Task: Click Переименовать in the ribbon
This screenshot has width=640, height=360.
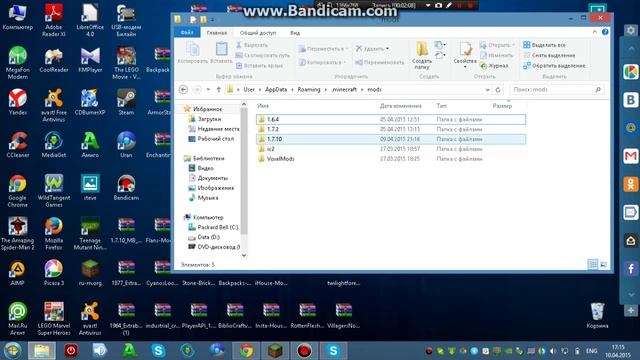Action: [380, 62]
